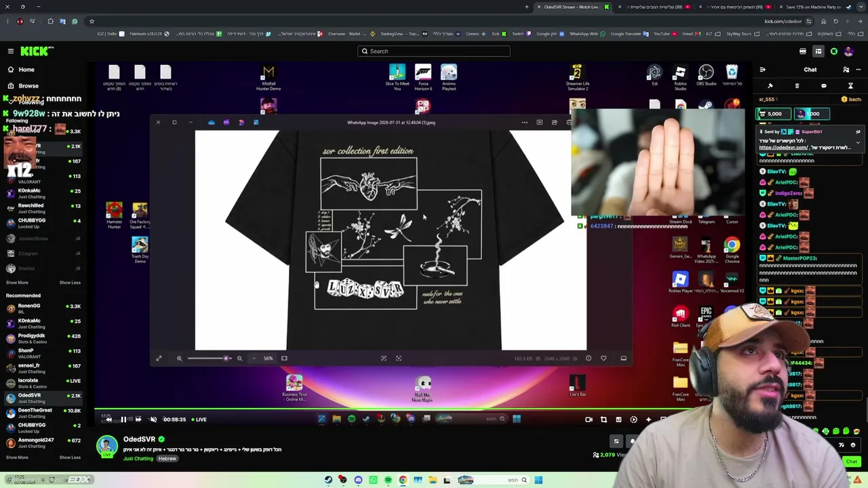Open Steam from the Windows taskbar
Viewport: 868px width, 488px height.
(328, 480)
